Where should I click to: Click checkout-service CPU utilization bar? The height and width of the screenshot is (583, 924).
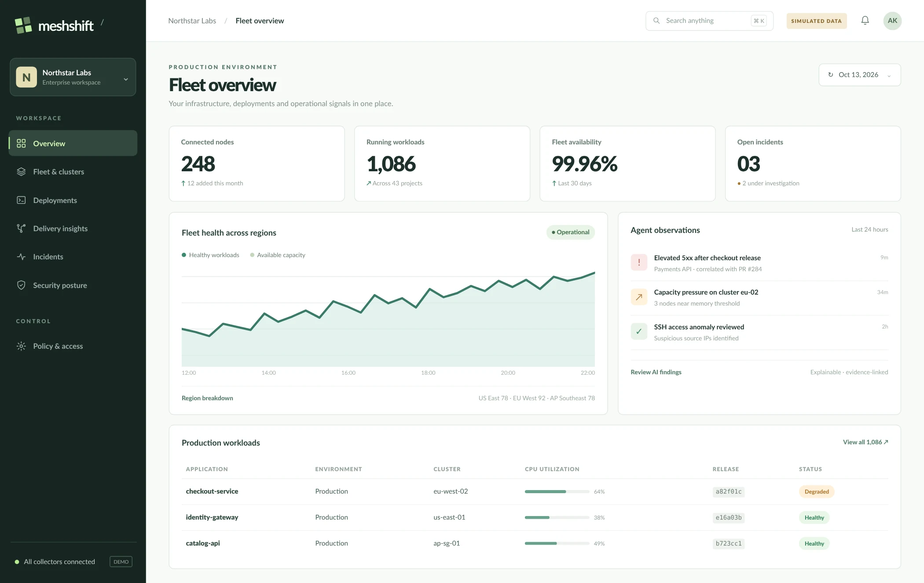[557, 491]
